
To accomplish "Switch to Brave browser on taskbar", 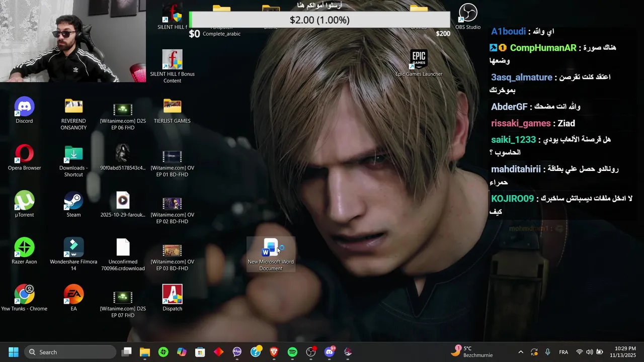I will 274,352.
